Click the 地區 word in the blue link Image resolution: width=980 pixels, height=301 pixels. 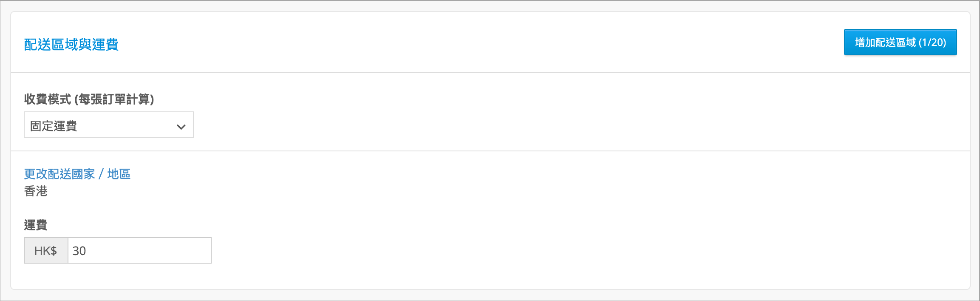point(119,174)
